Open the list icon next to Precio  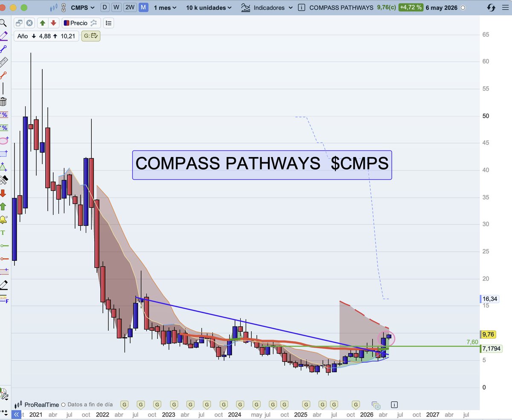pyautogui.click(x=109, y=23)
